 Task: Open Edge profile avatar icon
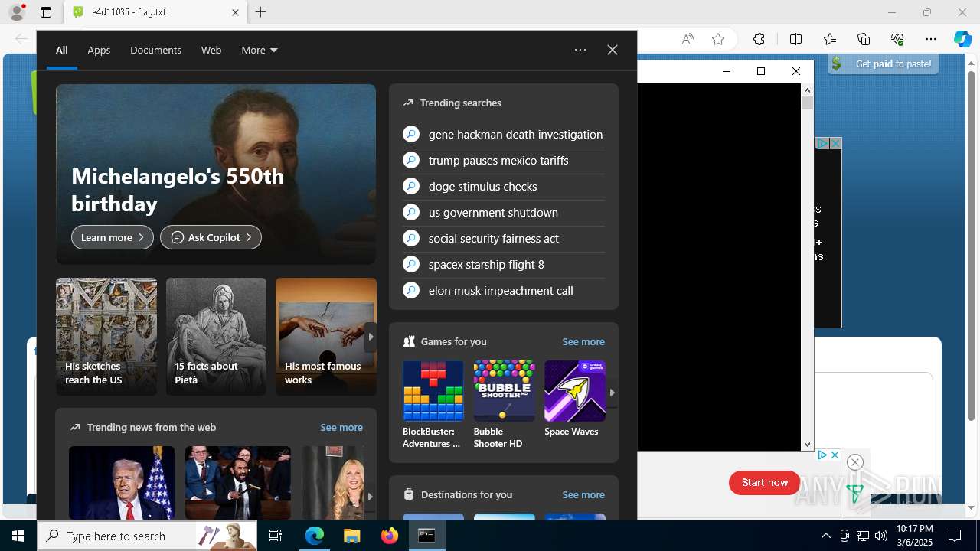tap(17, 12)
